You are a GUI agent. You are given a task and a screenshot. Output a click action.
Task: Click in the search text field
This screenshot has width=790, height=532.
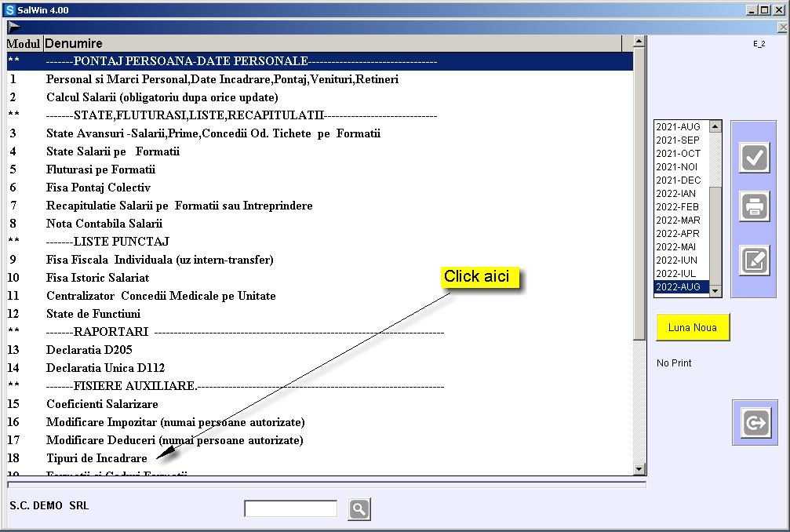[290, 509]
